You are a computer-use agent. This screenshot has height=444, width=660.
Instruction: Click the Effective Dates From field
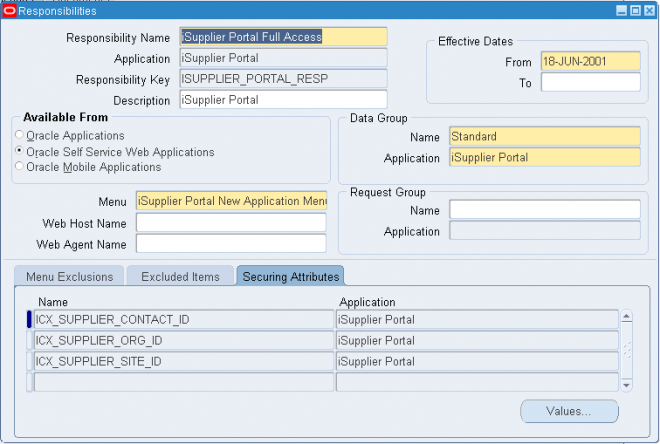(x=591, y=61)
